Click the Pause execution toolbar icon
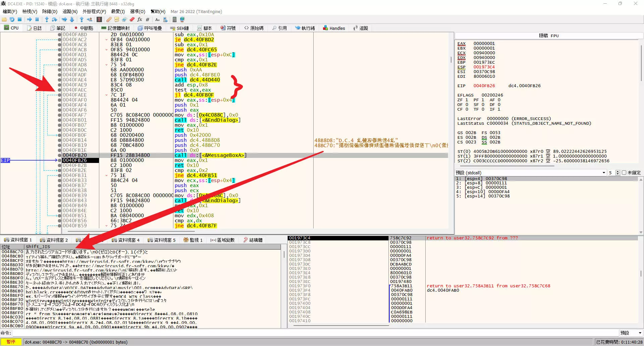The width and height of the screenshot is (644, 346). point(37,19)
